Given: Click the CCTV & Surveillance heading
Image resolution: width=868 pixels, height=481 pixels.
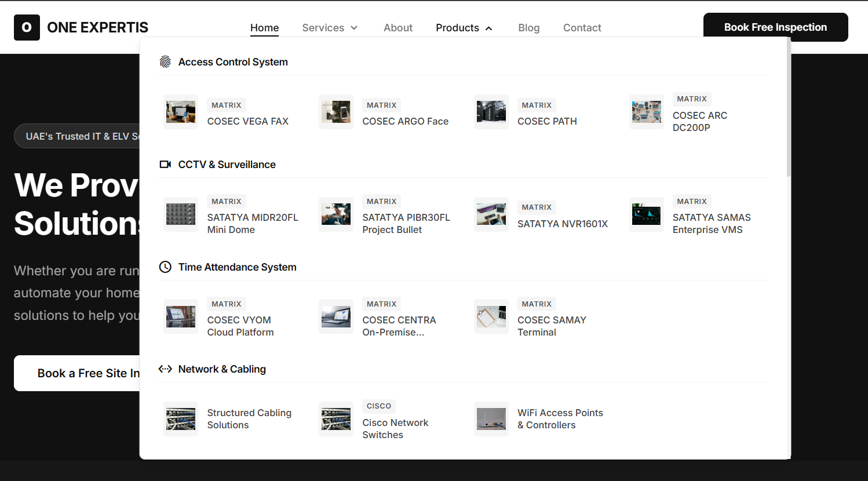Looking at the screenshot, I should (x=227, y=165).
